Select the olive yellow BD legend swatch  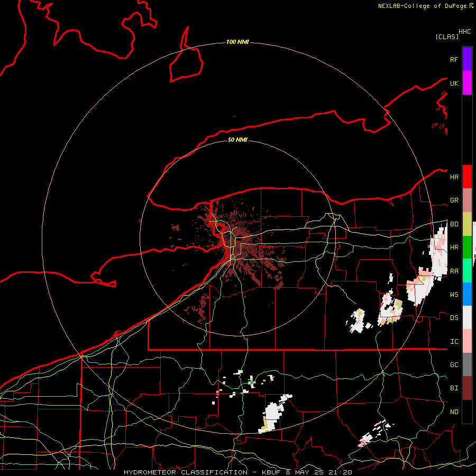(467, 224)
